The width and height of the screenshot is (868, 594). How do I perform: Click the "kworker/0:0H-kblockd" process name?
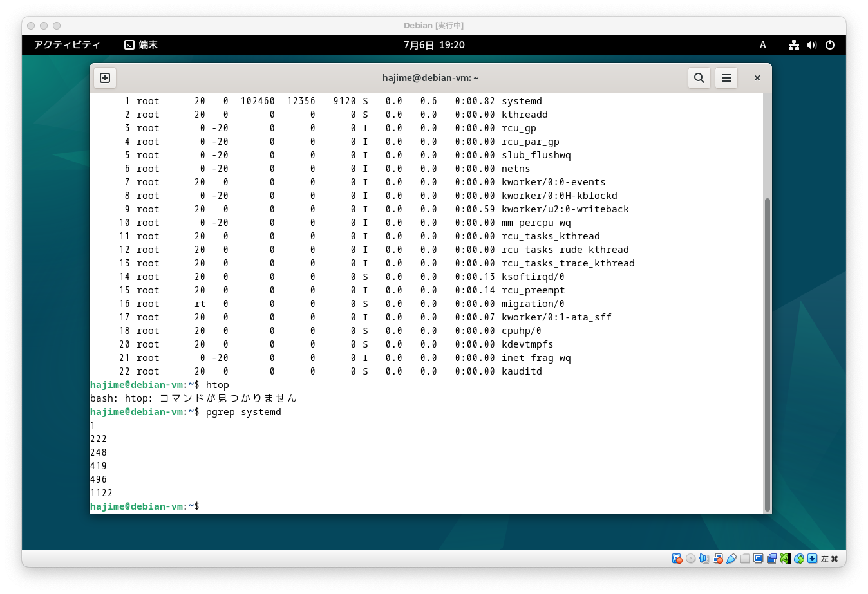point(560,196)
